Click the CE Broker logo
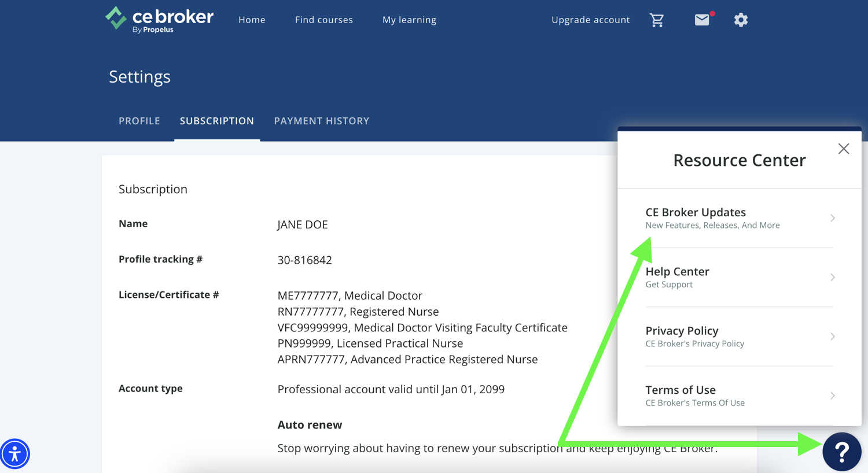The height and width of the screenshot is (473, 868). (159, 20)
